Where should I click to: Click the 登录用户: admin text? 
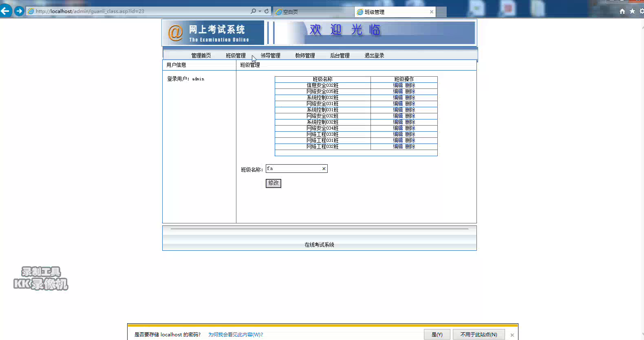185,79
